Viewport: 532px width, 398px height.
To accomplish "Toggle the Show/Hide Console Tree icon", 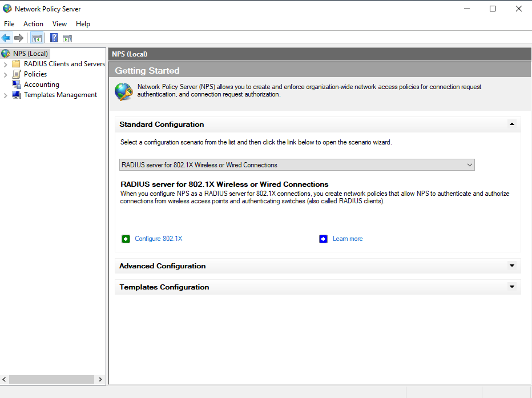I will coord(37,38).
